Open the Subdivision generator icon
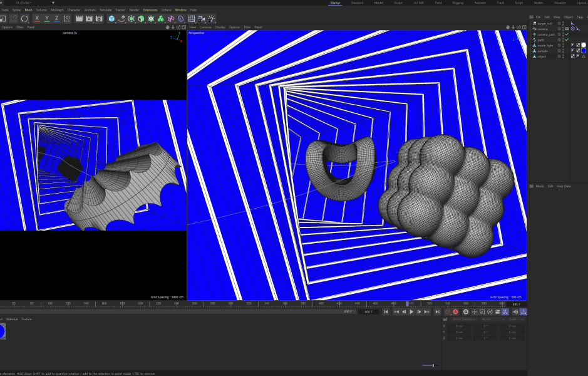 [x=132, y=18]
